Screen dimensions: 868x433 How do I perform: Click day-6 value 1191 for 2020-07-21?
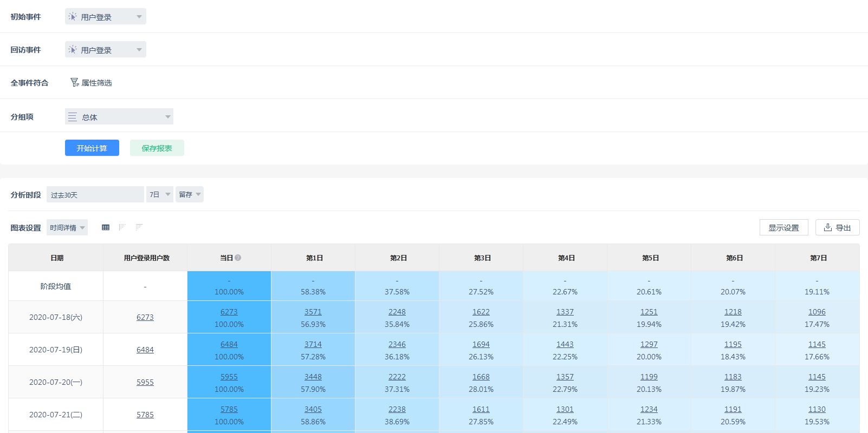click(733, 409)
